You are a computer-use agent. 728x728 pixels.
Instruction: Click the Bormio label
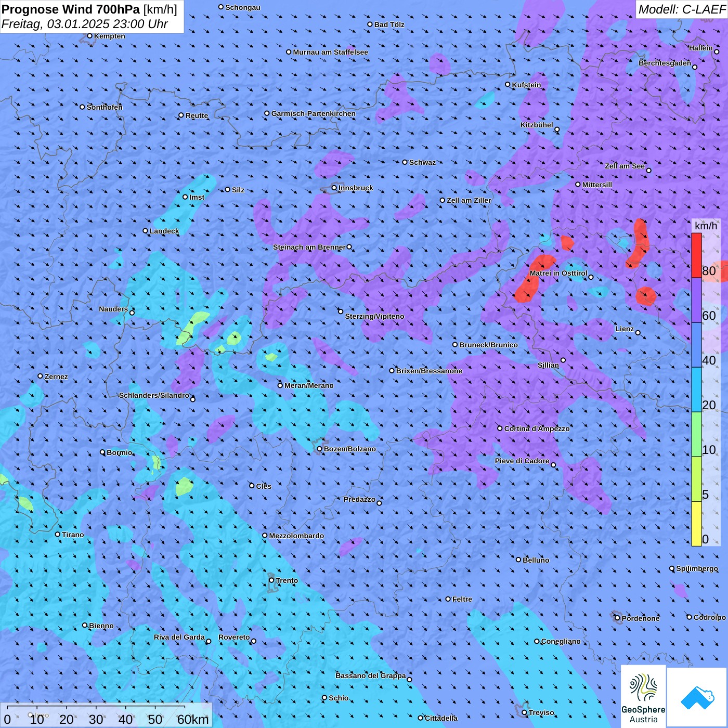tap(120, 452)
